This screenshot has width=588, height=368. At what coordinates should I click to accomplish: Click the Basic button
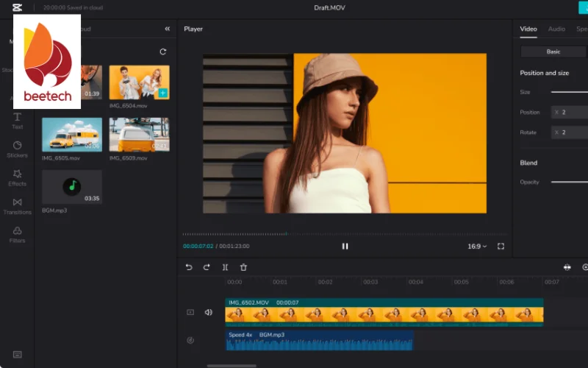coord(553,52)
